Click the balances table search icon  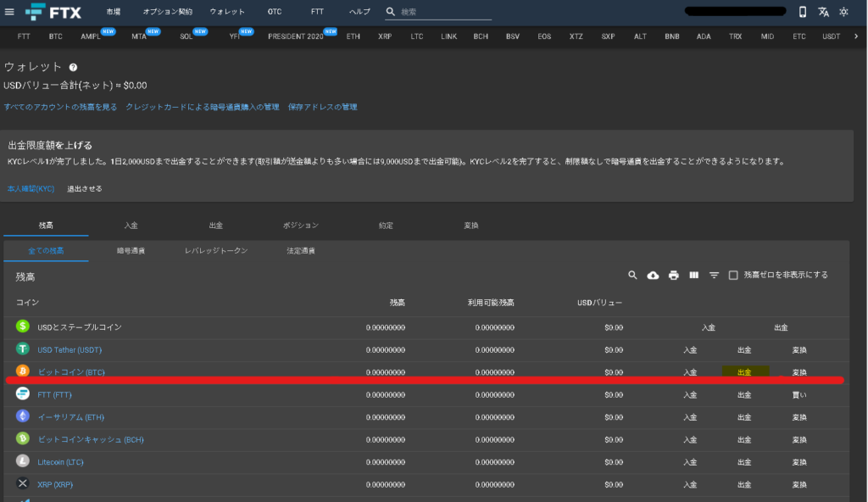click(632, 276)
